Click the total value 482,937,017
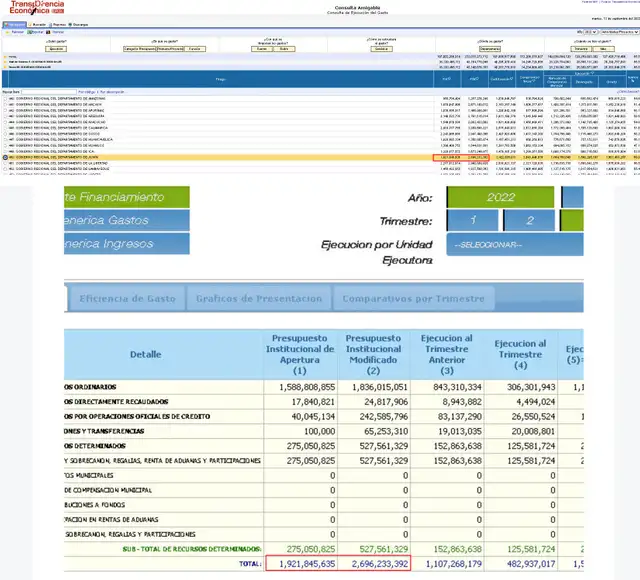This screenshot has height=580, width=640. click(531, 564)
